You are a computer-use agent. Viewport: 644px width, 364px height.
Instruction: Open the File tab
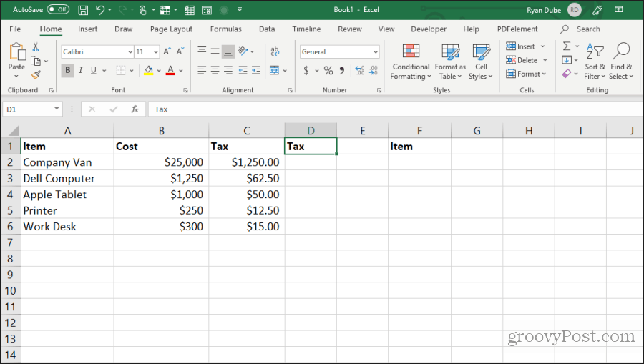click(x=15, y=29)
